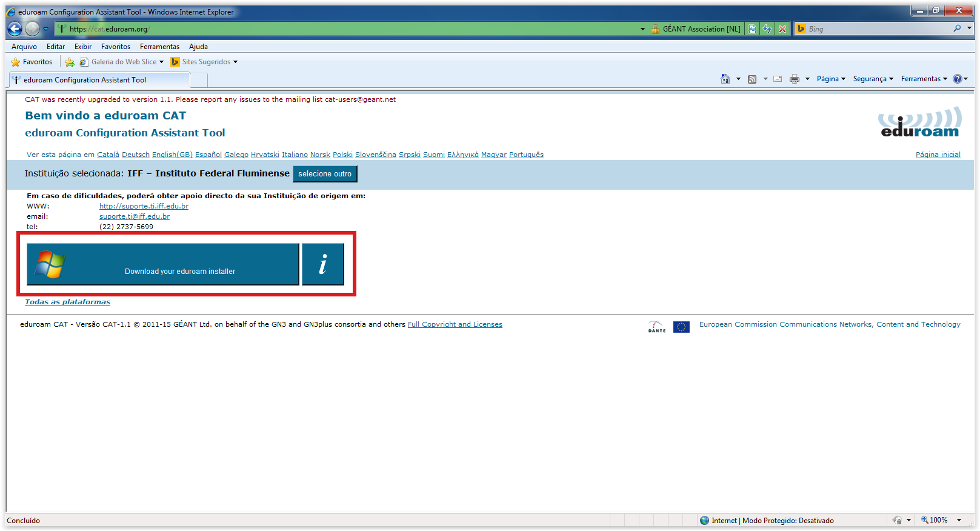Open a new blank tab
This screenshot has height=531, width=980.
tap(199, 80)
